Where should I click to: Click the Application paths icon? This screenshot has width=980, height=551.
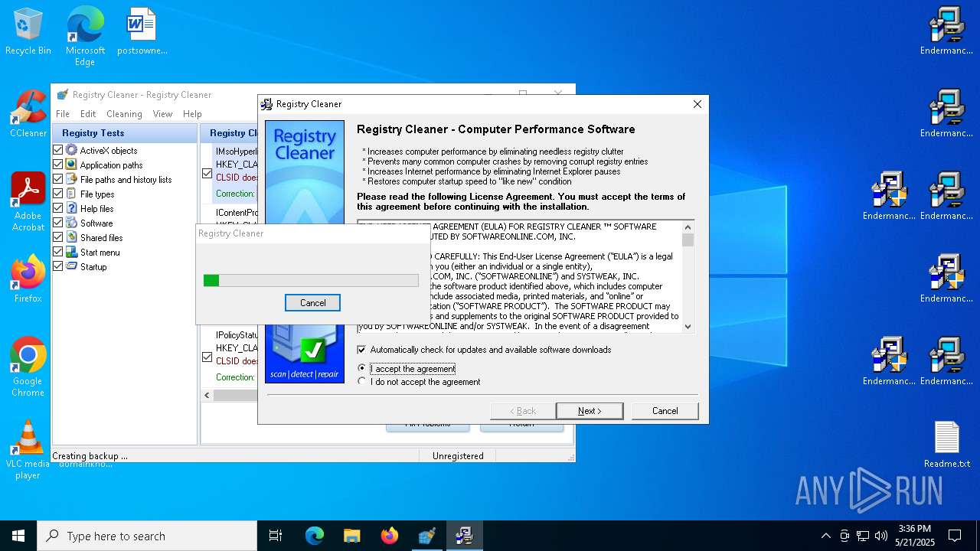pyautogui.click(x=71, y=165)
